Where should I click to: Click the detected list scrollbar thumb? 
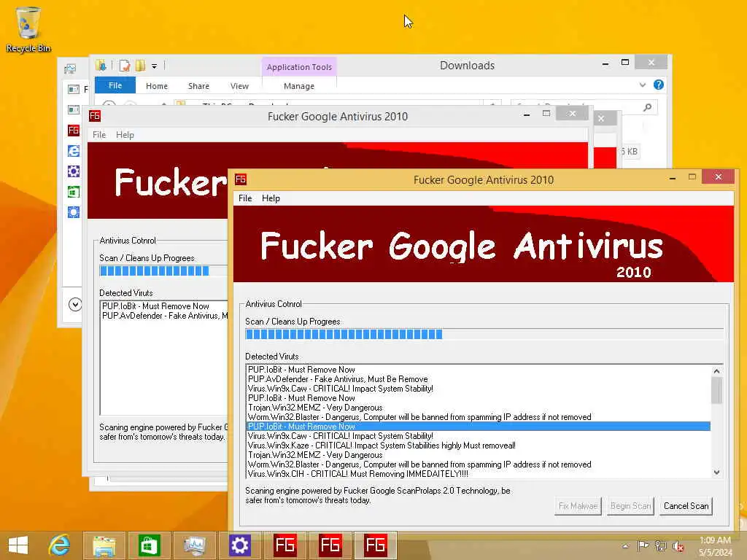pos(716,390)
